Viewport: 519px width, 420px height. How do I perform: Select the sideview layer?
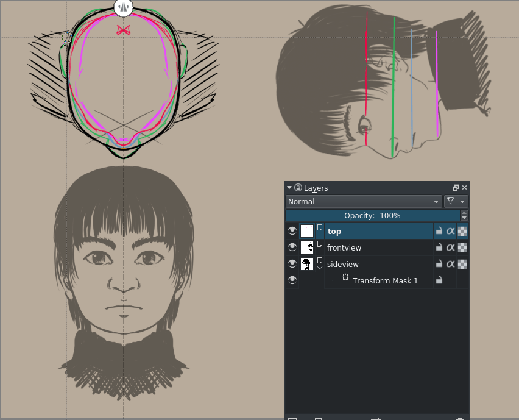[365, 264]
